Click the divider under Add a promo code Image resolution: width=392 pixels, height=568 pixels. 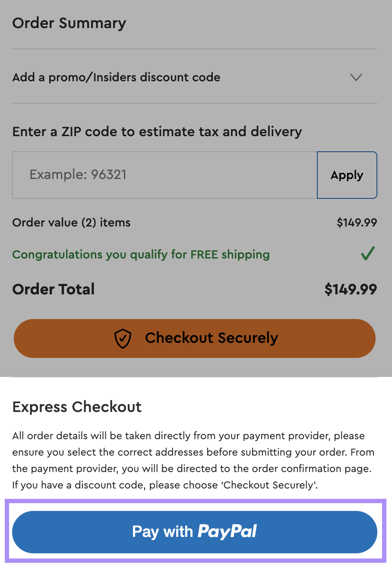[194, 103]
